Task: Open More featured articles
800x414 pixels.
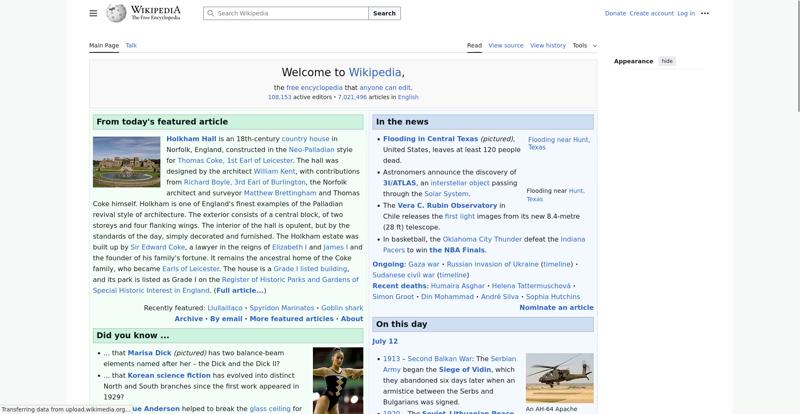Action: pos(291,319)
